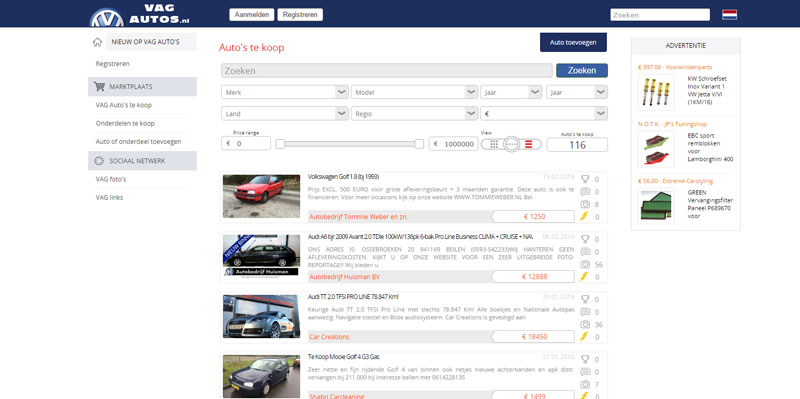
Task: Click trophy icon on Audi A6 listing
Action: coord(585,239)
